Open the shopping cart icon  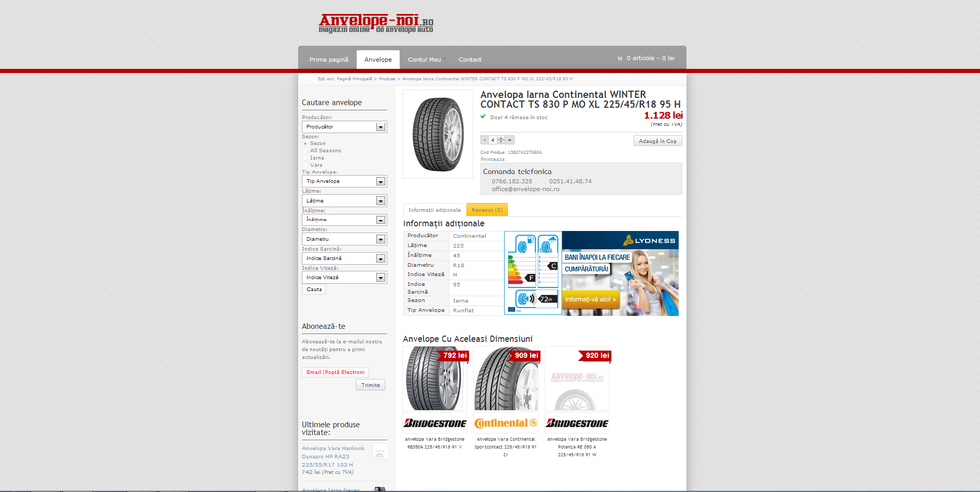coord(620,59)
